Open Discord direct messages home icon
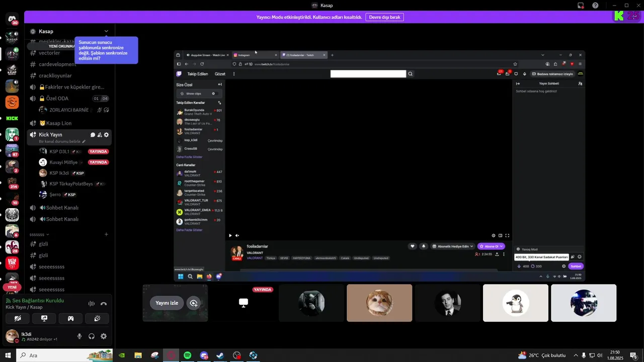The width and height of the screenshot is (644, 362). [12, 20]
